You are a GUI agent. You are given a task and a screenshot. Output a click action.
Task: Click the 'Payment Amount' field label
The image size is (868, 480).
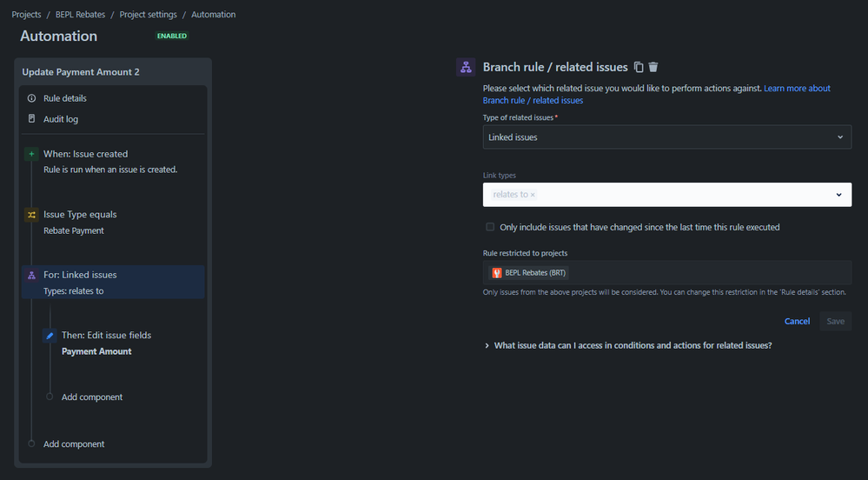point(96,351)
